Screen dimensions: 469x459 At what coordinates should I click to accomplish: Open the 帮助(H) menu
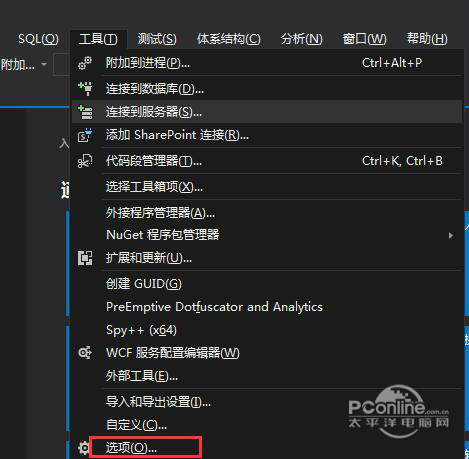[427, 39]
